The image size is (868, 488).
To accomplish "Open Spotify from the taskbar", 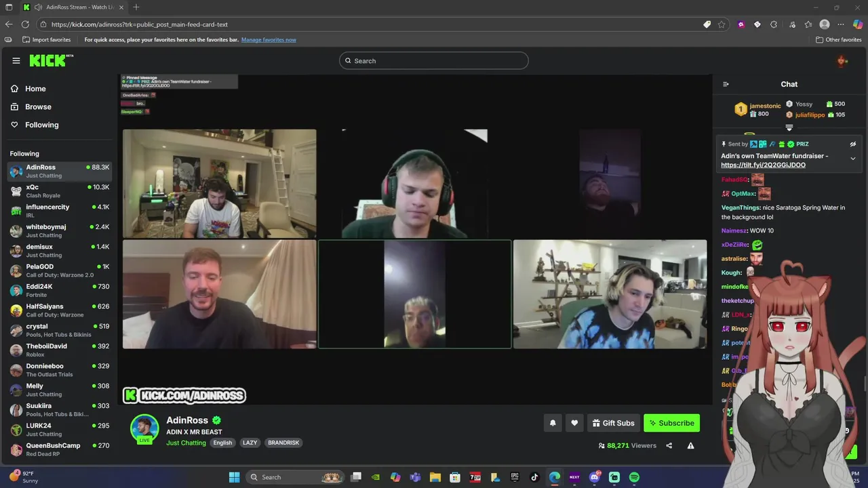I will (x=634, y=477).
